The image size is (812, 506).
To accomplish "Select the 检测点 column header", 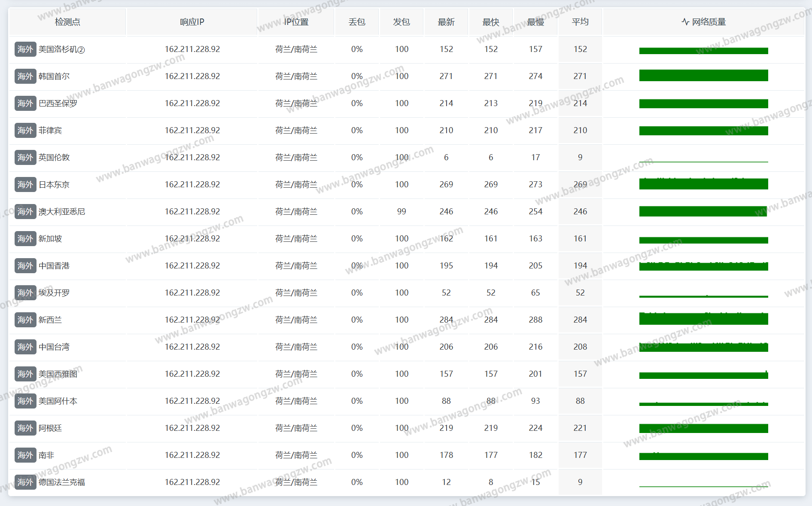I will (x=67, y=22).
